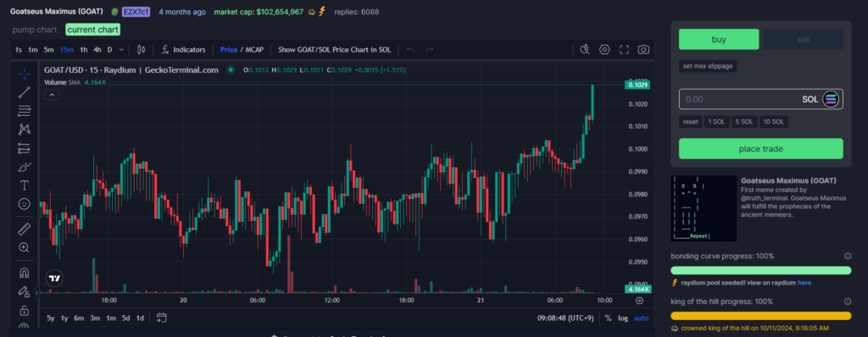Select the ruler measure tool

[25, 229]
